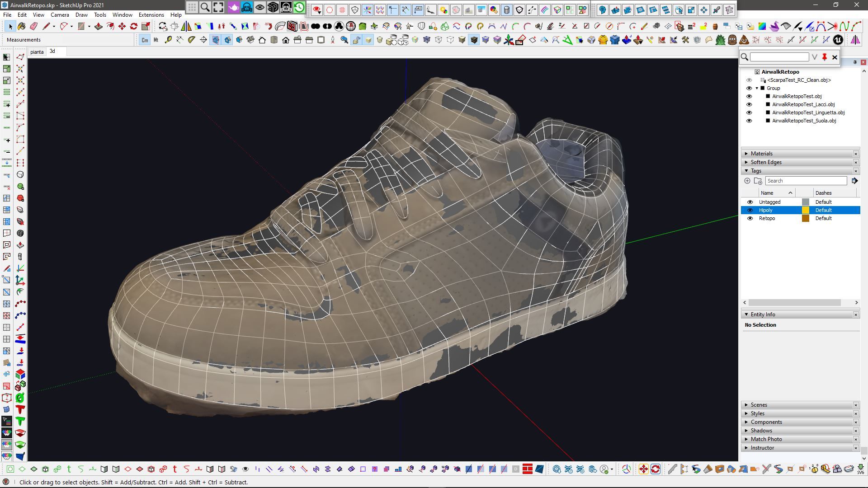
Task: Set units with the Cm button
Action: (145, 40)
